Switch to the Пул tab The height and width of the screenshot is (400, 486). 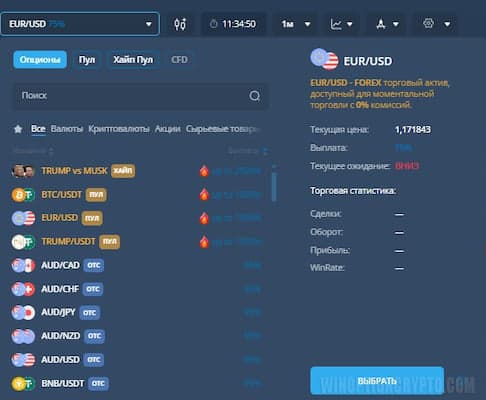pyautogui.click(x=87, y=60)
